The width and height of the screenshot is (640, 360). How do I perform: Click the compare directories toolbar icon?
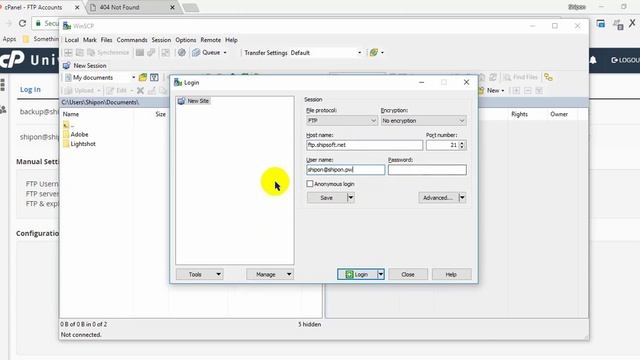(68, 52)
